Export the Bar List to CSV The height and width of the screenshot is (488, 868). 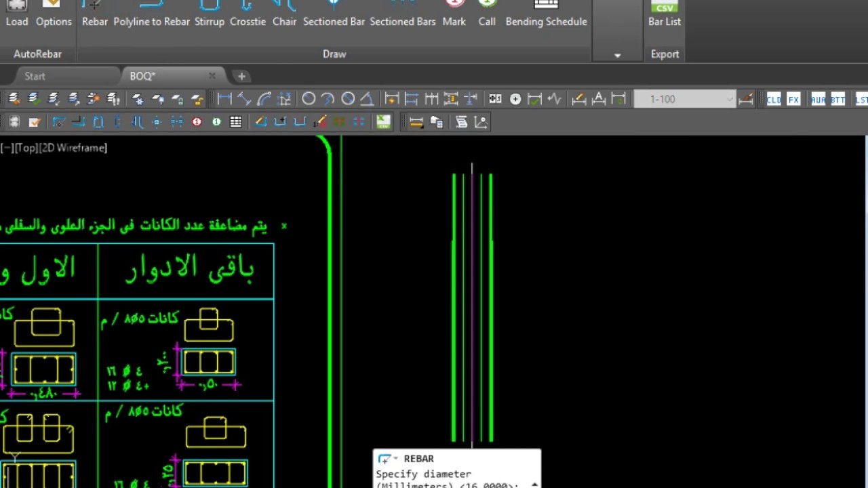point(664,14)
